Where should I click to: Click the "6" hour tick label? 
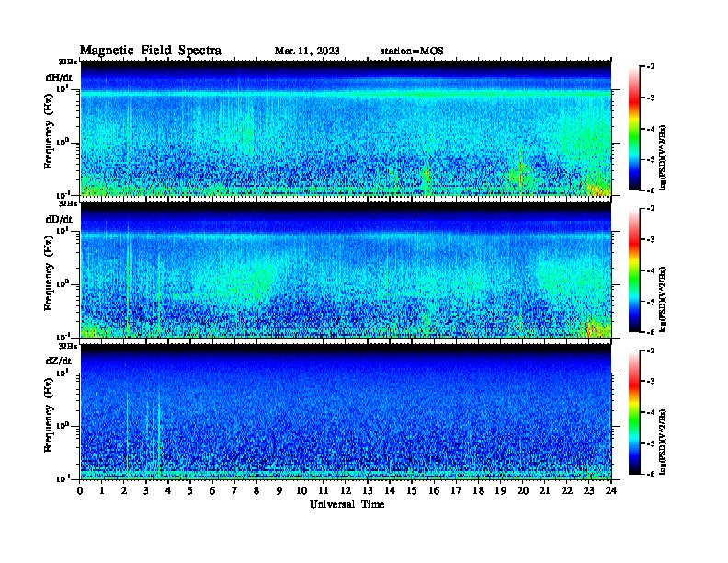pyautogui.click(x=212, y=491)
